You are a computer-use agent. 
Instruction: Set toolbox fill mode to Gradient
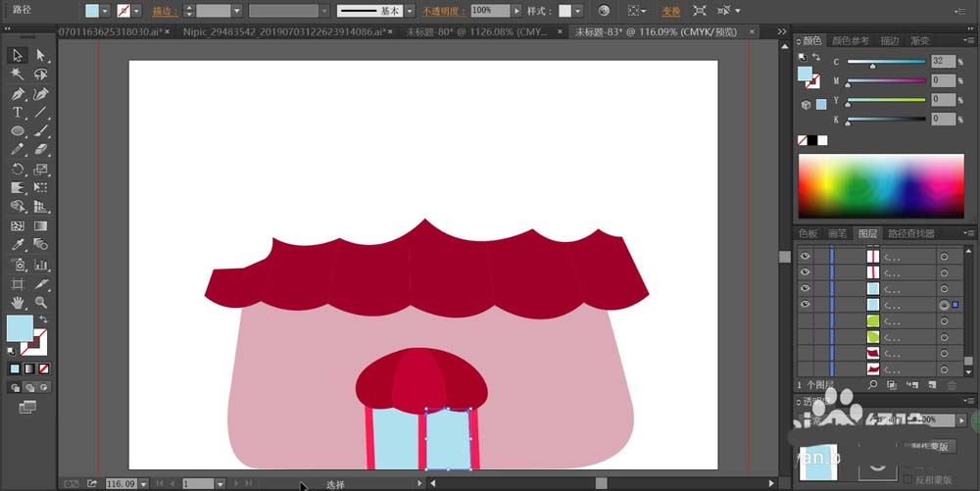(29, 369)
